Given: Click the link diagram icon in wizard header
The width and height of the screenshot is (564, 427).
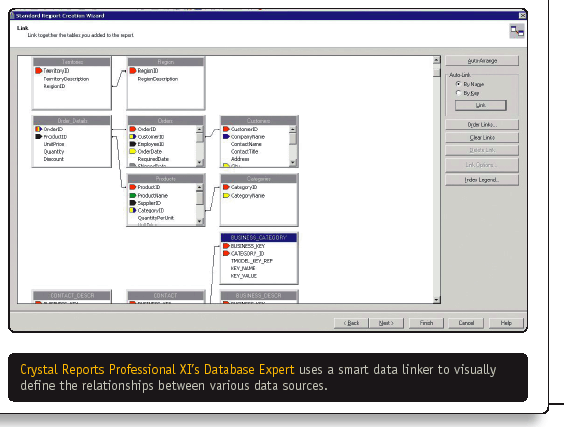Looking at the screenshot, I should (517, 31).
